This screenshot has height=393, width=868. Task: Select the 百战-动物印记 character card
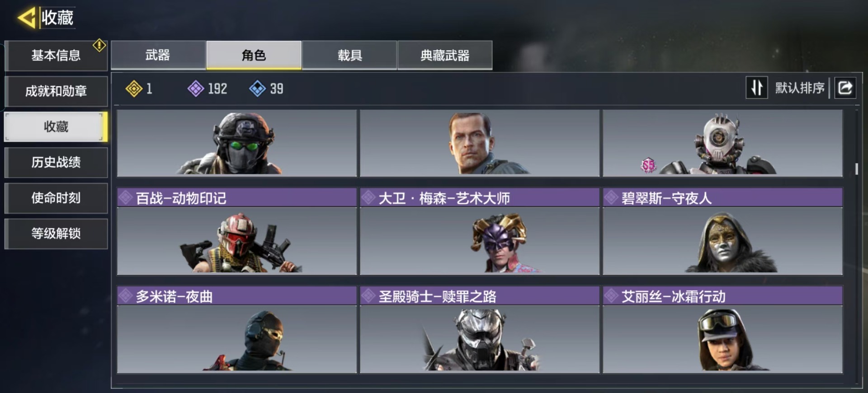237,231
